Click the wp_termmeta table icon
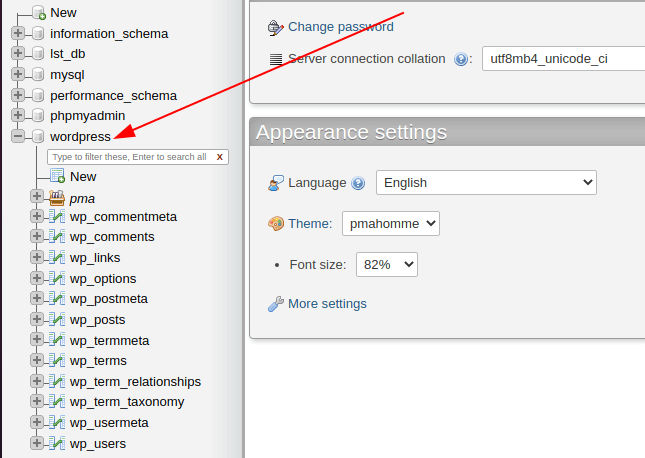Viewport: 645px width, 458px height. point(57,340)
